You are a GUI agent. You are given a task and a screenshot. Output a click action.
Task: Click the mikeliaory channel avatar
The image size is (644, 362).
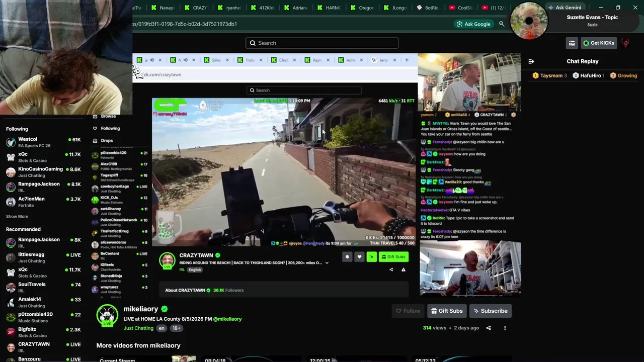coord(107,315)
